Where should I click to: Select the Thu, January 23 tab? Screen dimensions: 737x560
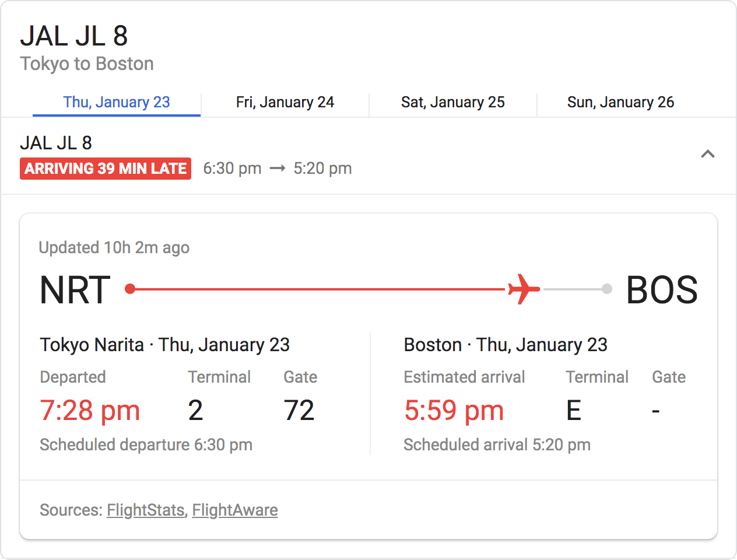[117, 102]
